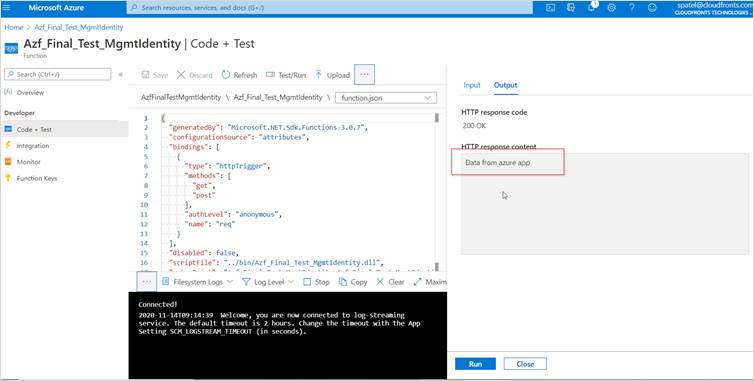754x381 pixels.
Task: Open Monitor in the sidebar
Action: click(x=28, y=162)
